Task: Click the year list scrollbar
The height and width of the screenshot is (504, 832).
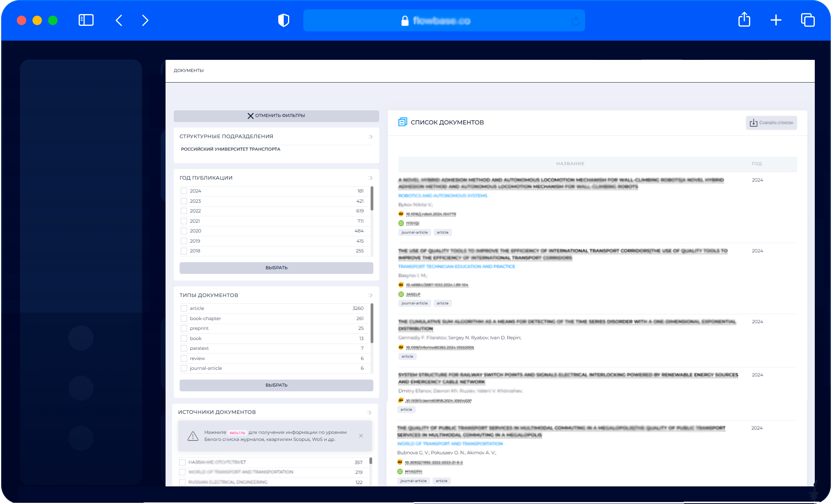Action: [372, 198]
